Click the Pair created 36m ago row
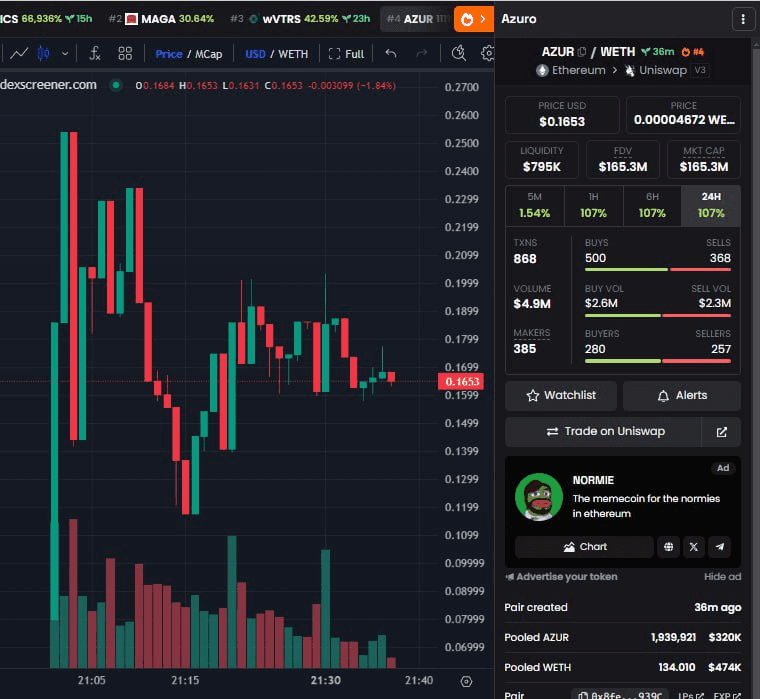This screenshot has width=760, height=699. click(x=623, y=607)
